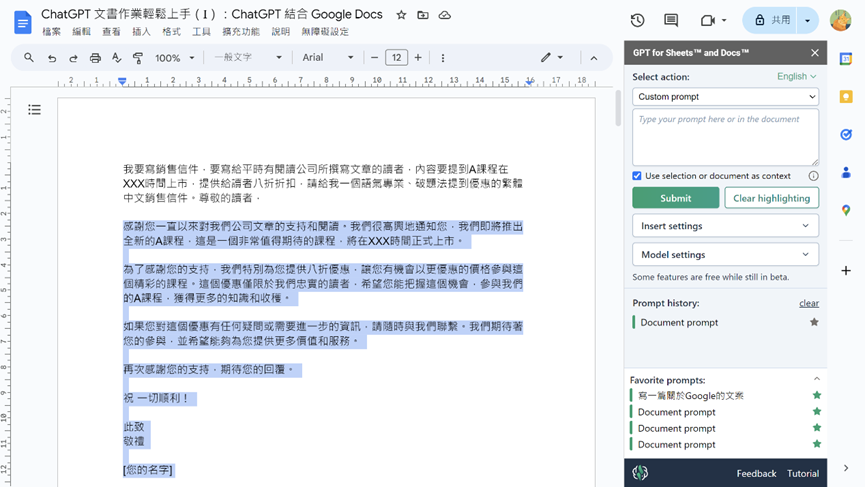The image size is (865, 487).
Task: Open the Arial font dropdown
Action: pyautogui.click(x=328, y=57)
